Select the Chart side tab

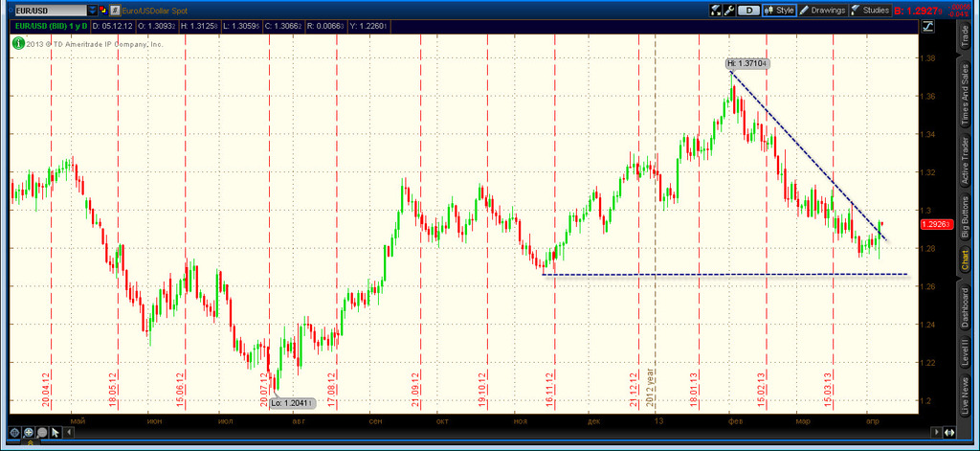[x=966, y=260]
